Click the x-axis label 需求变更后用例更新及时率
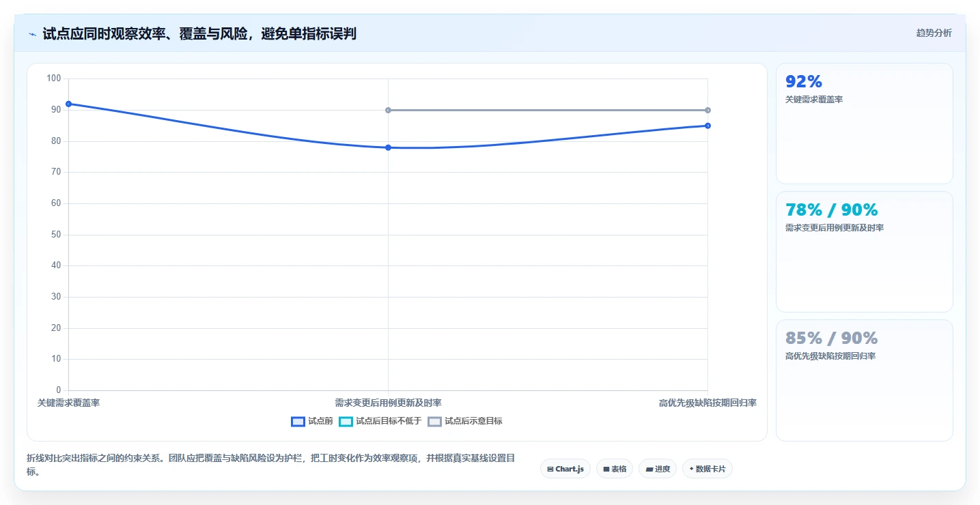Image resolution: width=980 pixels, height=505 pixels. pyautogui.click(x=388, y=403)
